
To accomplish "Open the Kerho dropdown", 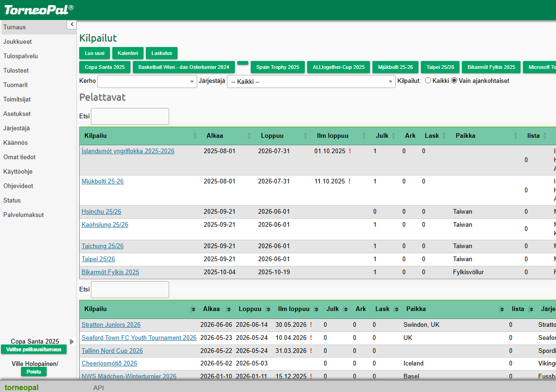I will coord(147,81).
